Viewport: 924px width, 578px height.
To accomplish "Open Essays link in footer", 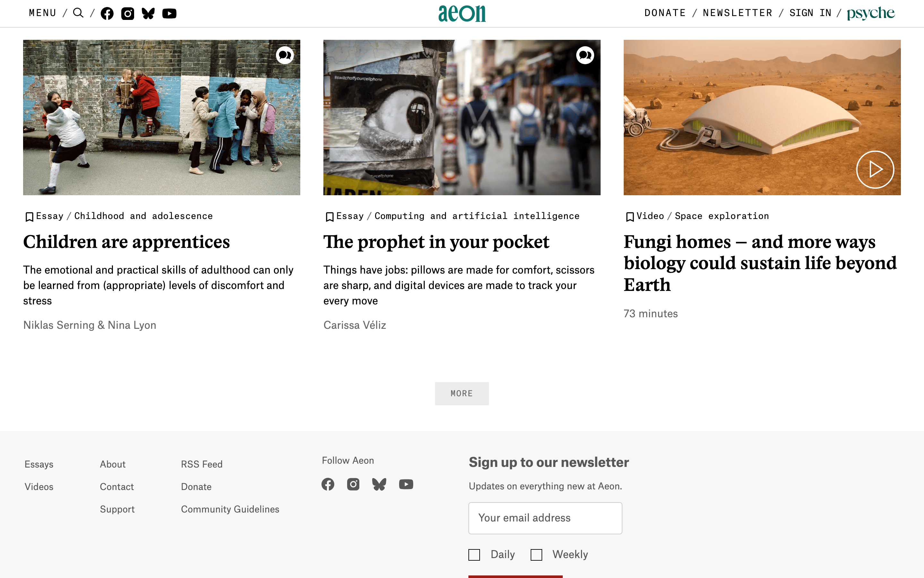I will [39, 464].
